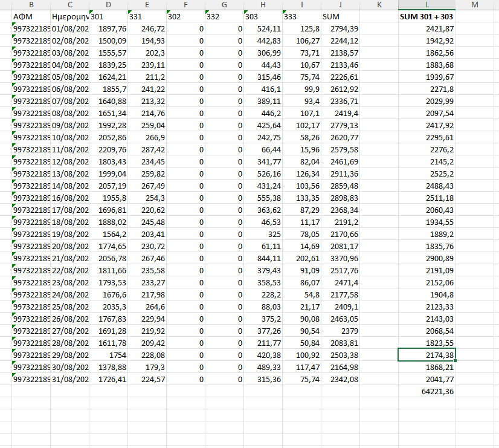Select column B header
499x448 pixels.
click(31, 5)
